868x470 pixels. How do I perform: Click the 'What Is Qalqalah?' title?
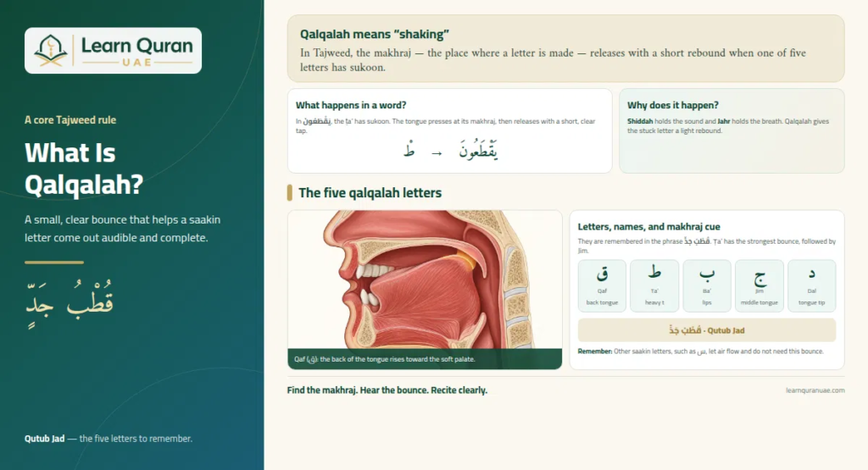(x=84, y=169)
